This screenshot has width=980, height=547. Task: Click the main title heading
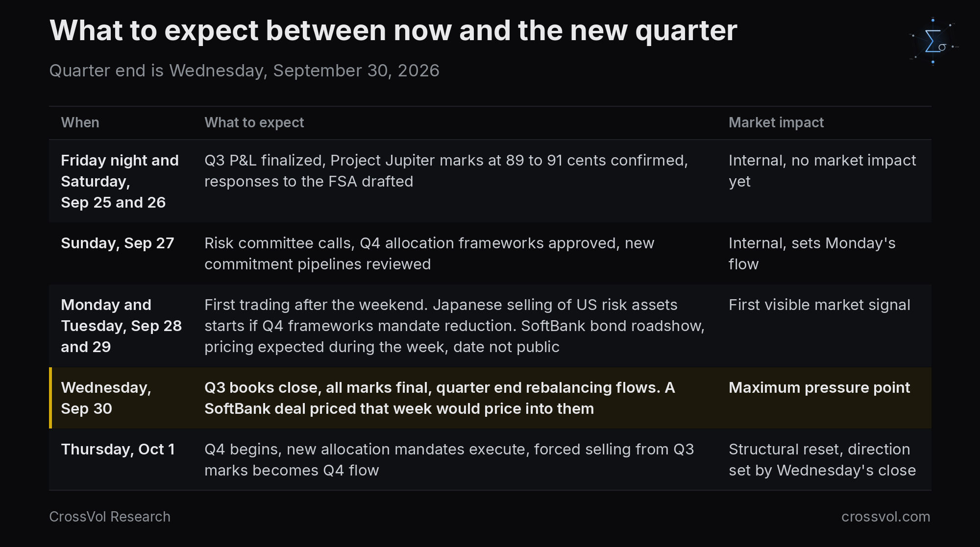point(393,30)
